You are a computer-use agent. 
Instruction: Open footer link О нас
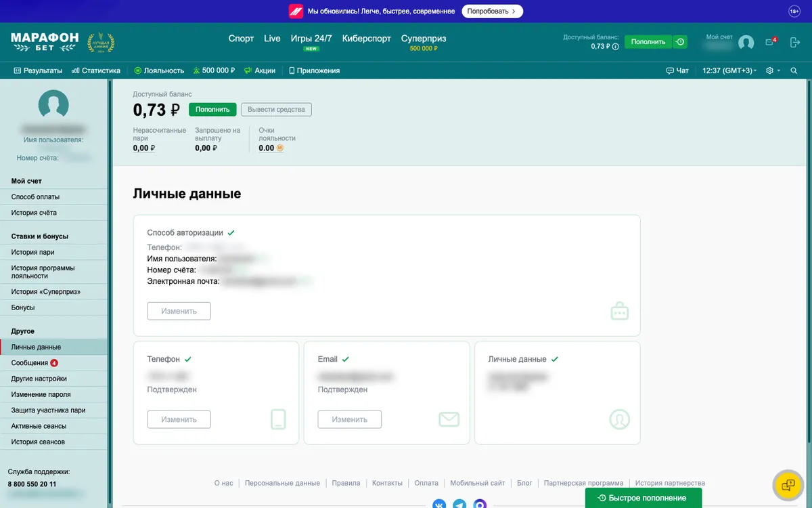(x=223, y=483)
